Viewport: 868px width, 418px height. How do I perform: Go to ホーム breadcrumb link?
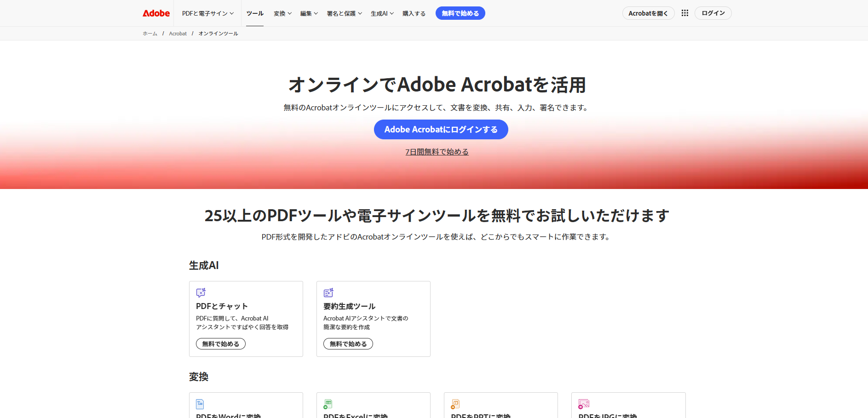point(150,34)
